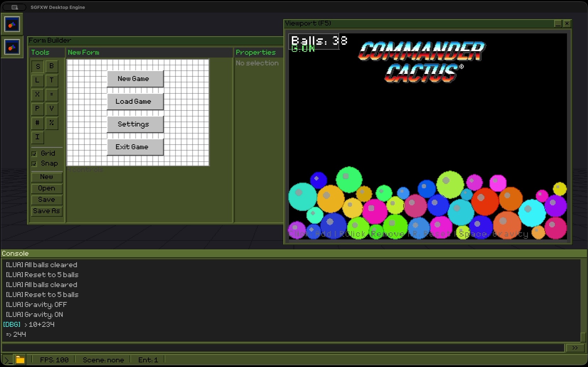Viewport: 588px width, 367px height.
Task: Click the lower launcher icon beside Form Builder
Action: pyautogui.click(x=12, y=47)
